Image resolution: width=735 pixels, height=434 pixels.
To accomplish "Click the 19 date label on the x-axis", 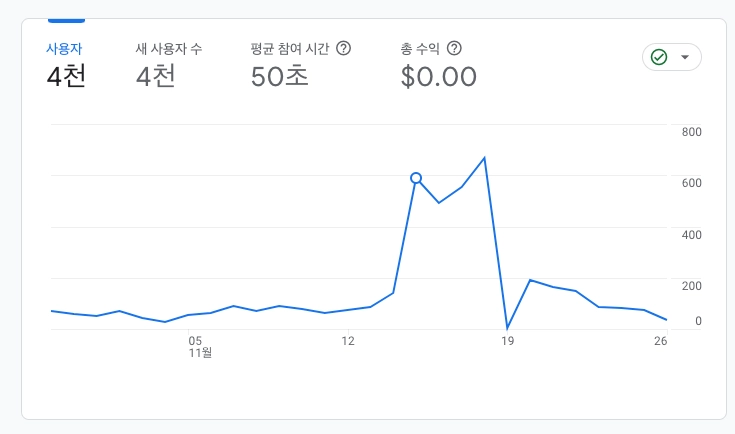I will pyautogui.click(x=507, y=341).
